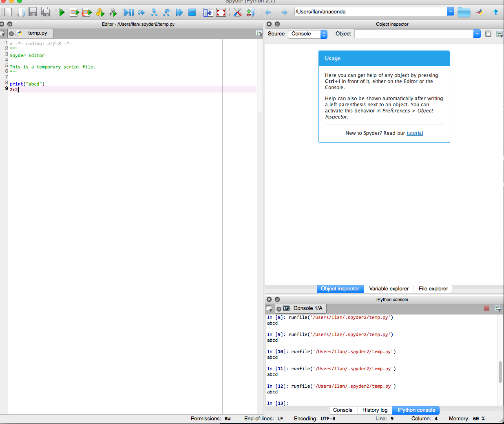
Task: Click the IPython console vertical scrollbar
Action: click(x=500, y=372)
